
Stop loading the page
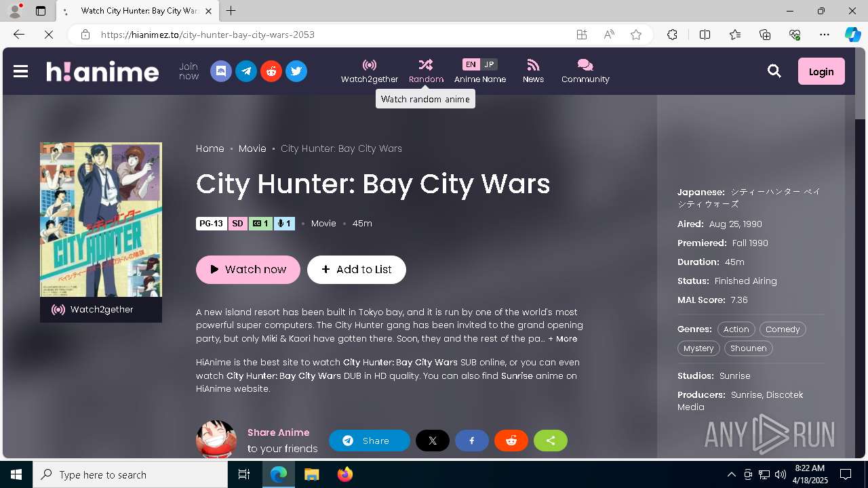(x=49, y=35)
